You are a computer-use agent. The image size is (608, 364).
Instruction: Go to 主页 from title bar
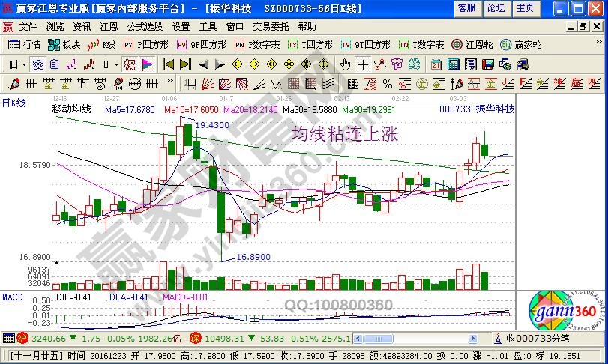526,8
